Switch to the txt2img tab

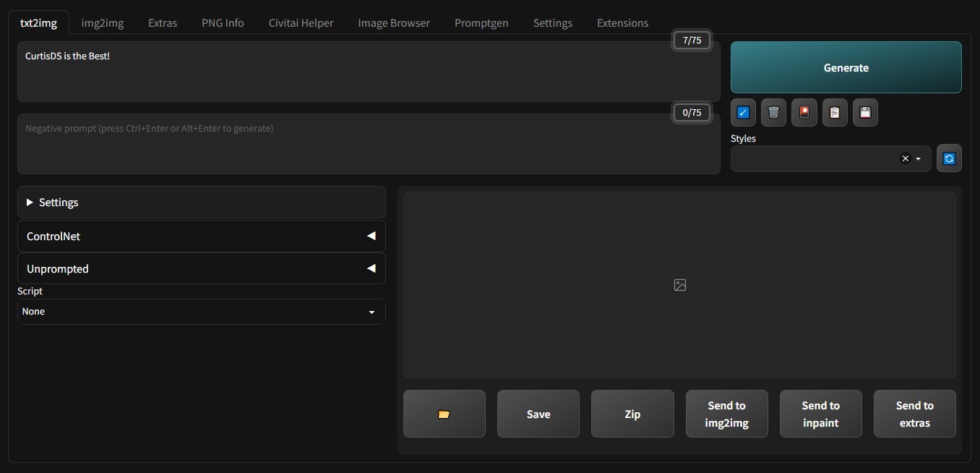tap(38, 22)
